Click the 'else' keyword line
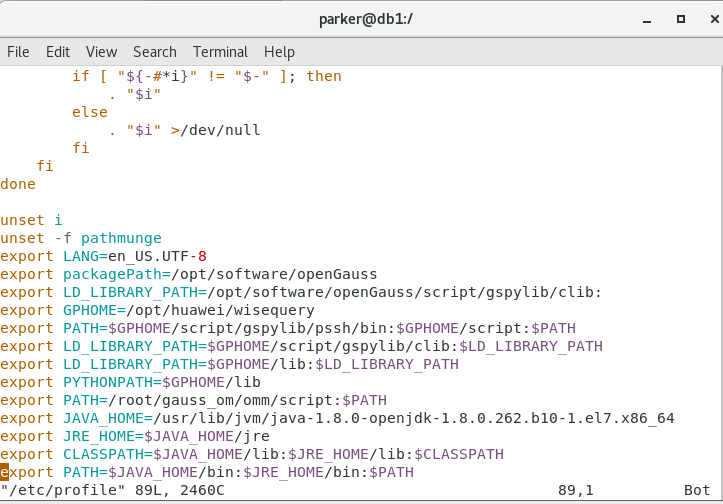The width and height of the screenshot is (723, 504). [x=89, y=112]
